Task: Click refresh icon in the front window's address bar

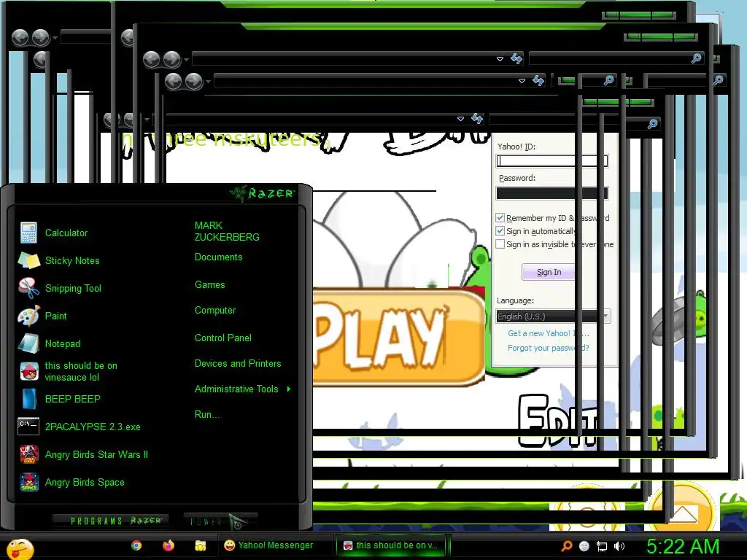Action: pyautogui.click(x=516, y=58)
